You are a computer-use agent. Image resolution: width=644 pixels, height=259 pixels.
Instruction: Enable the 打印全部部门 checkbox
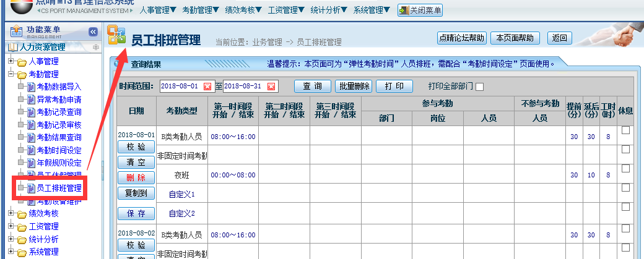point(479,87)
